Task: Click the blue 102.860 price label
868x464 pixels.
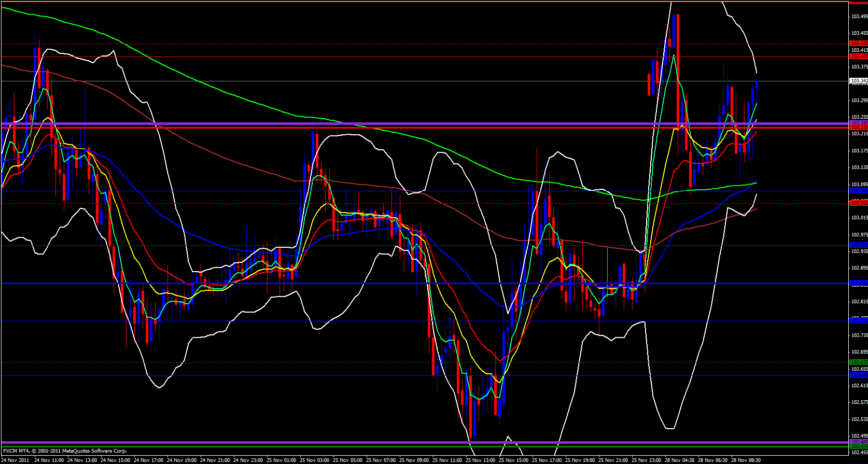Action: click(858, 283)
